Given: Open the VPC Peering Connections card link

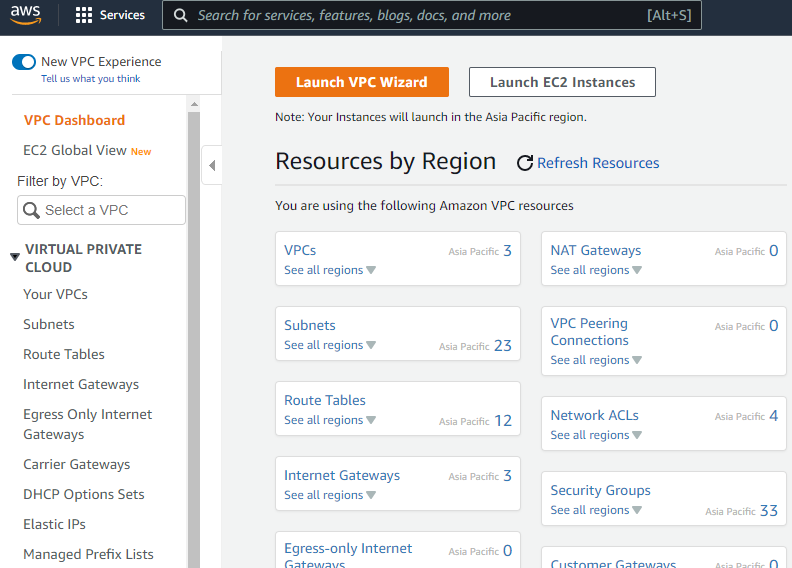Looking at the screenshot, I should tap(589, 332).
